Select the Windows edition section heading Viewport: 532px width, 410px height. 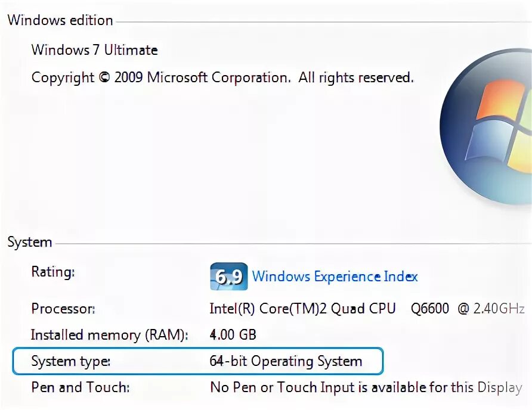pos(60,20)
